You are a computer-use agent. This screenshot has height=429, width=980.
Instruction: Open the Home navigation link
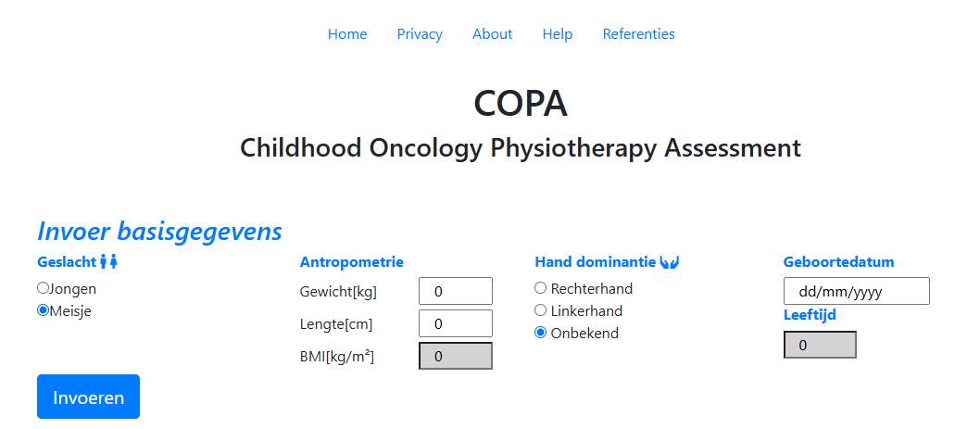[x=347, y=34]
